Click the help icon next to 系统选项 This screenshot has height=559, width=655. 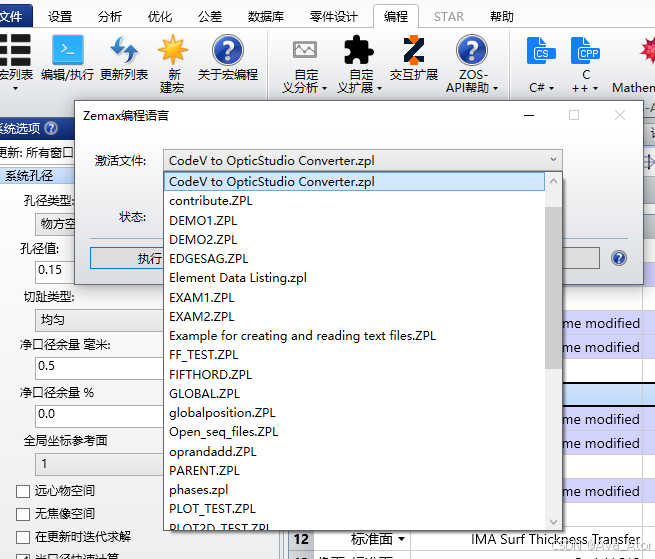click(x=51, y=128)
